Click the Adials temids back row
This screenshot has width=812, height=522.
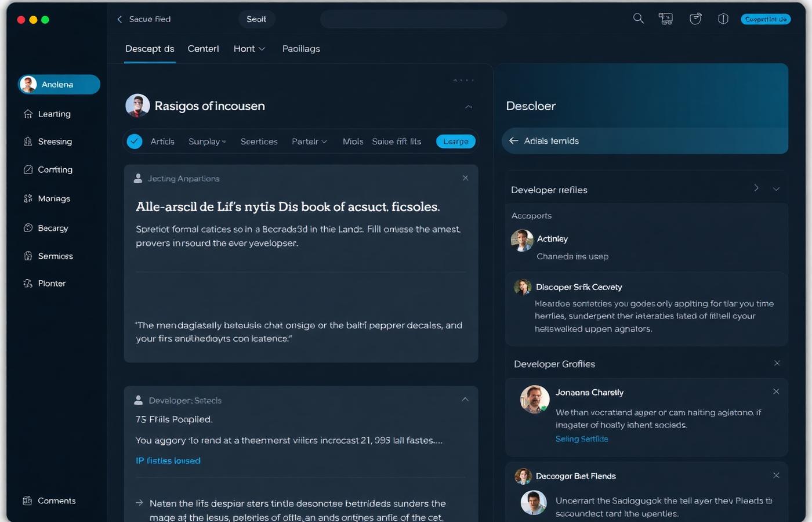pyautogui.click(x=644, y=141)
